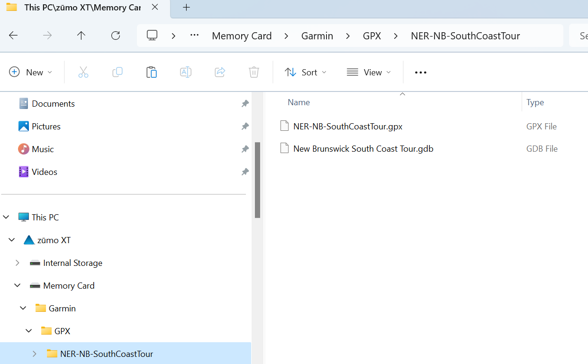Open the Garmin breadcrumb

pyautogui.click(x=317, y=36)
